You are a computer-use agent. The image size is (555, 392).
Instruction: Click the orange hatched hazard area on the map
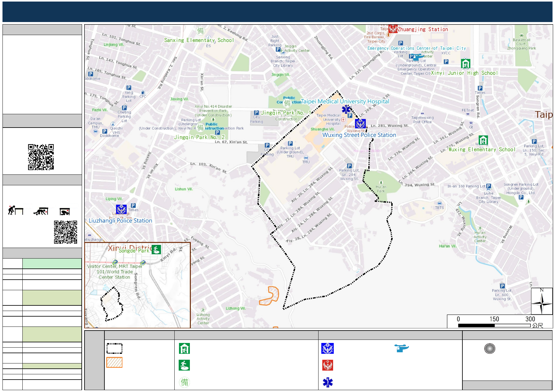(270, 296)
